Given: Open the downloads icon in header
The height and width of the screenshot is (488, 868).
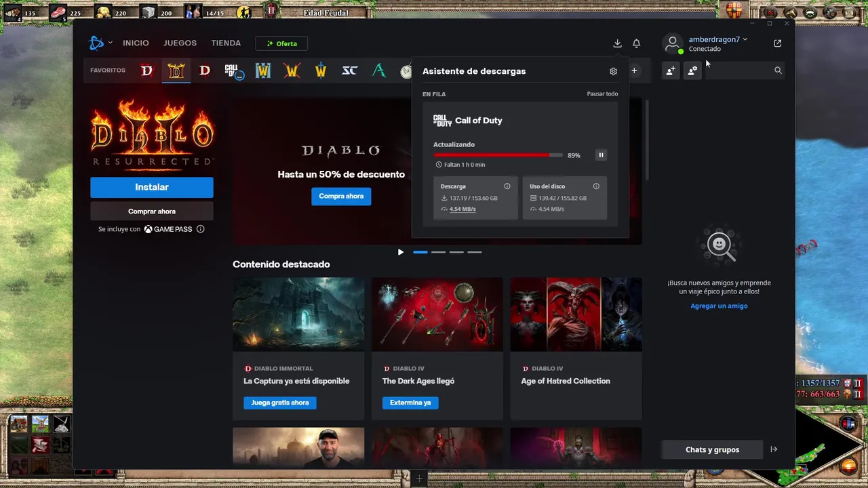Looking at the screenshot, I should point(617,43).
